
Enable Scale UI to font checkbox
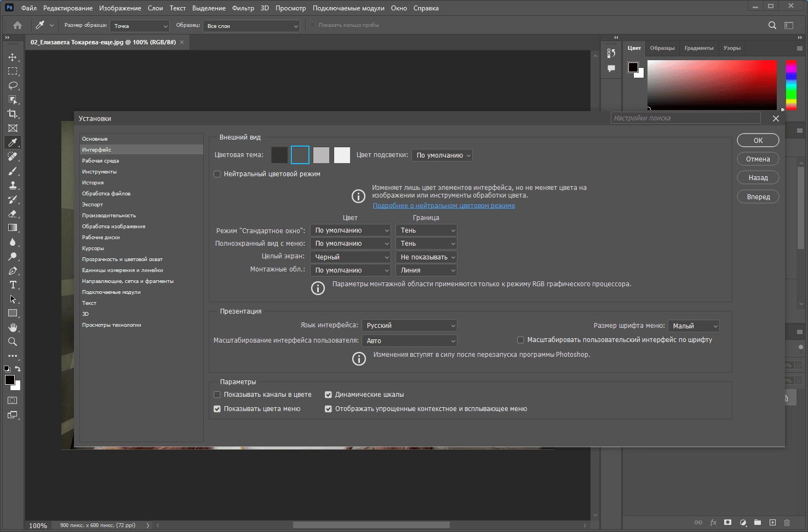click(520, 340)
